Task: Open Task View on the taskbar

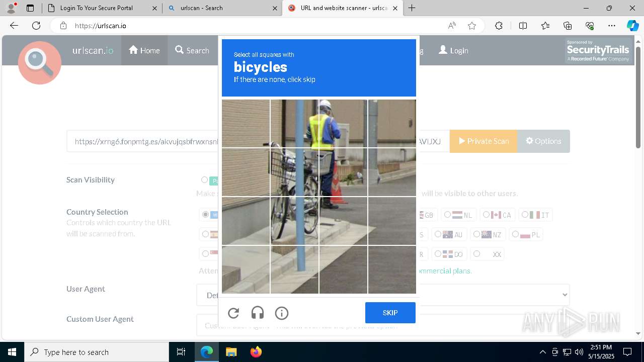Action: (181, 352)
